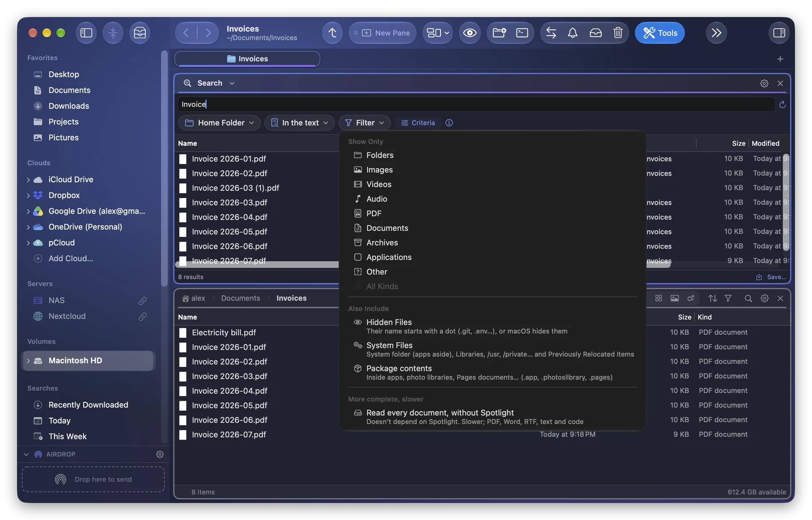Enable Hidden Files option

(492, 326)
